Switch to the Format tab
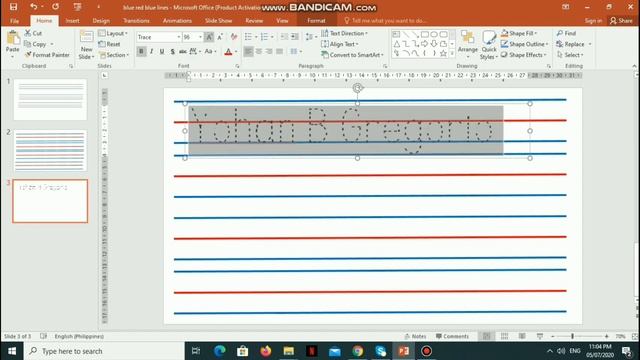 click(x=316, y=20)
